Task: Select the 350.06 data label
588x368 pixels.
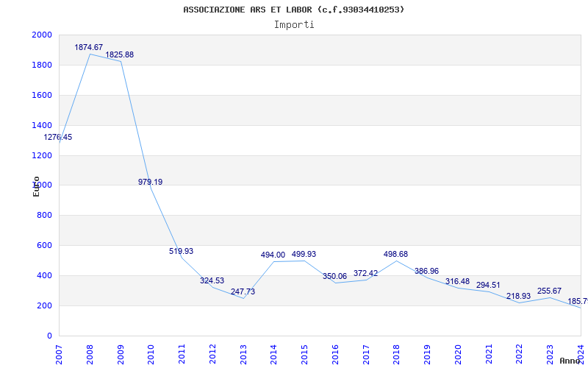Action: (x=334, y=277)
